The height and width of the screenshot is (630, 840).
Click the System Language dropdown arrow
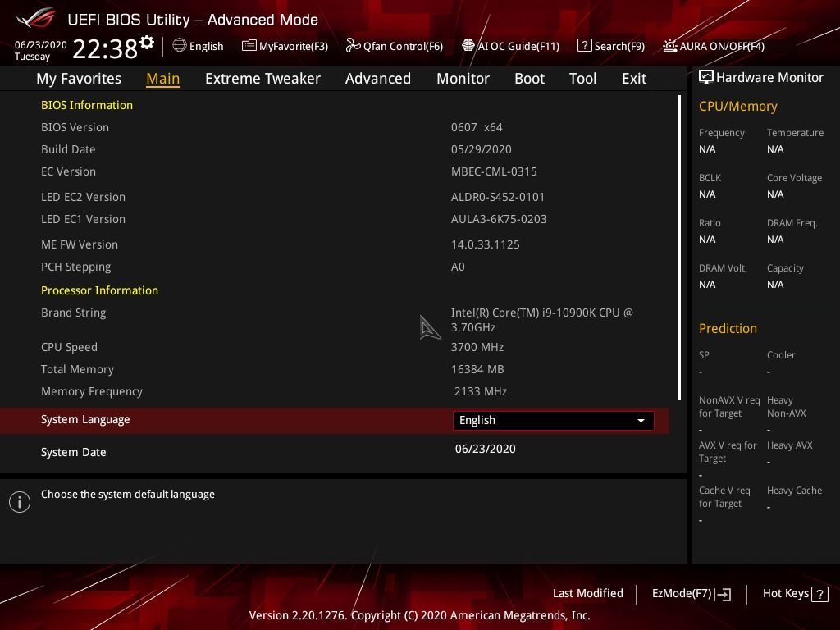click(x=641, y=421)
